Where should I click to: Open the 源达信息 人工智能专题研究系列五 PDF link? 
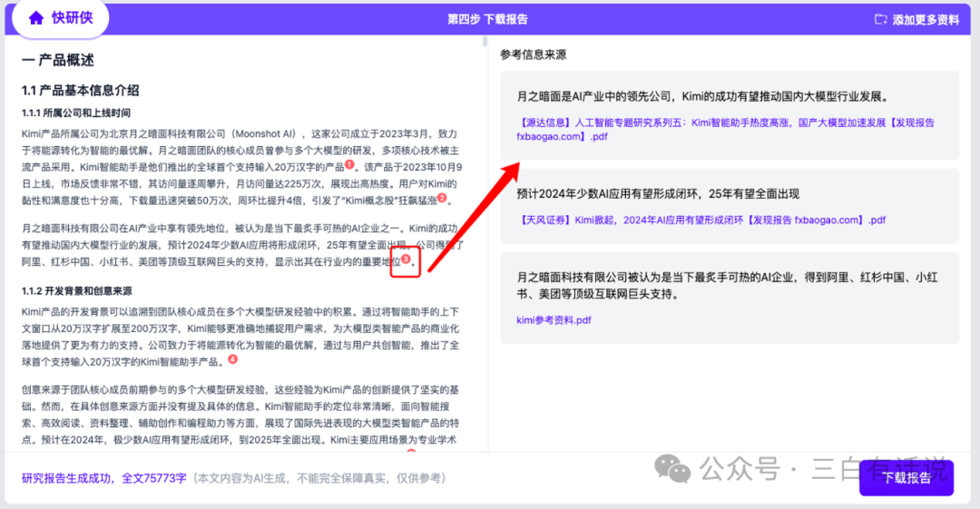(x=725, y=130)
